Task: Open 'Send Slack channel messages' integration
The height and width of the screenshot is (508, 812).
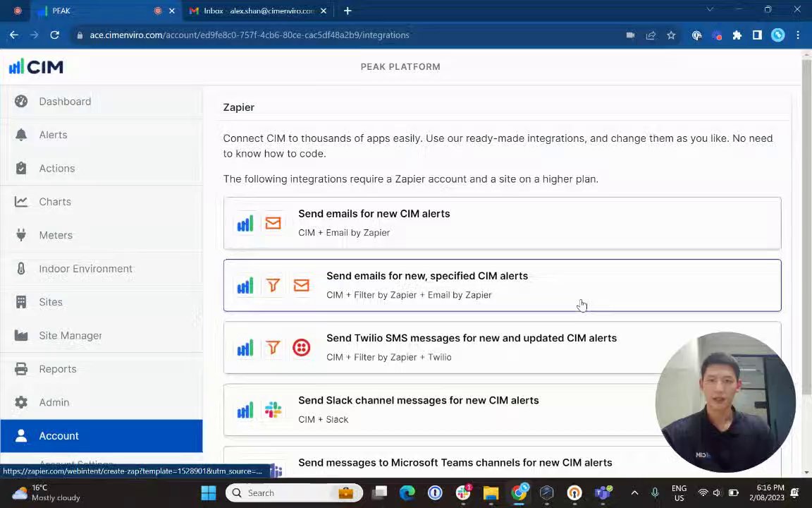Action: [x=503, y=410]
